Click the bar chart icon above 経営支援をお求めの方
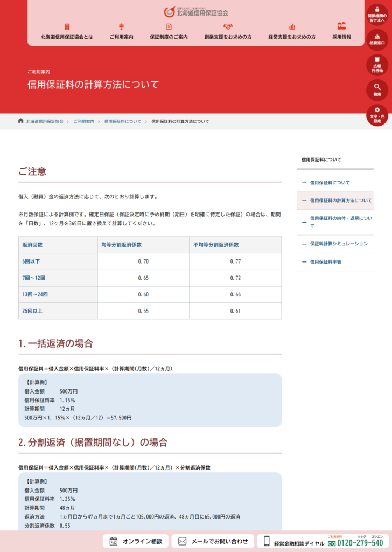Image resolution: width=392 pixels, height=552 pixels. 292,26
